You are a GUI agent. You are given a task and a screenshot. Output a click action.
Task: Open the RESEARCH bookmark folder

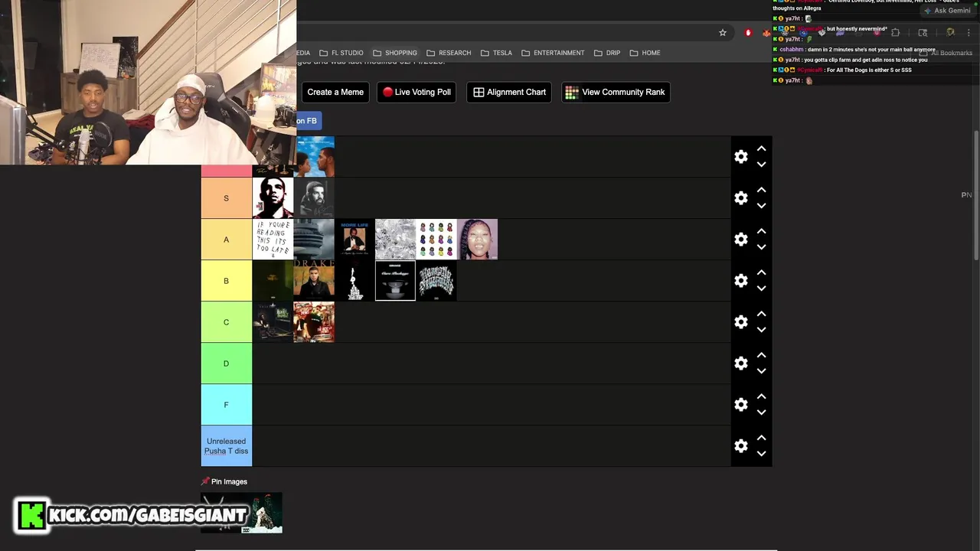click(x=449, y=53)
